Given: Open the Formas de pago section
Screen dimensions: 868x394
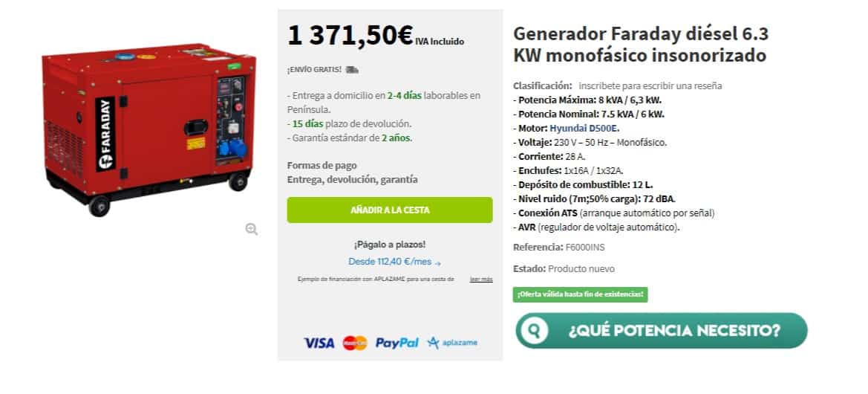Looking at the screenshot, I should coord(322,165).
